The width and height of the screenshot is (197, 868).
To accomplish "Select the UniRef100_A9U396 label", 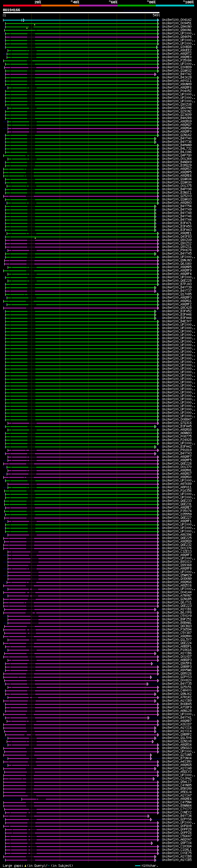I will pyautogui.click(x=177, y=535).
